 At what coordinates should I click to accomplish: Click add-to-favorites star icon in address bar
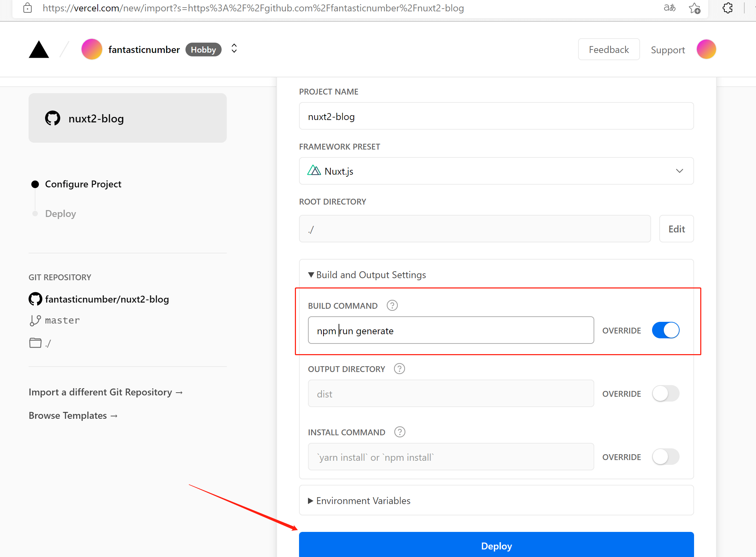694,8
